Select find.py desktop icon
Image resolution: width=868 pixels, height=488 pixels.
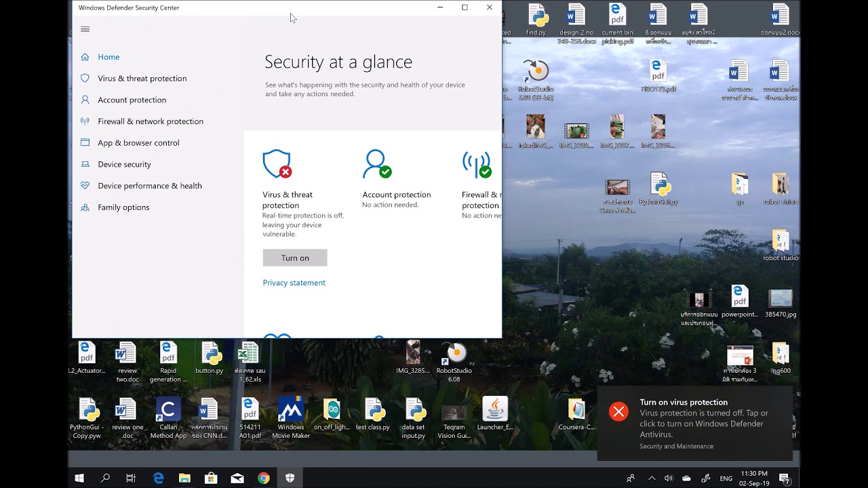536,20
